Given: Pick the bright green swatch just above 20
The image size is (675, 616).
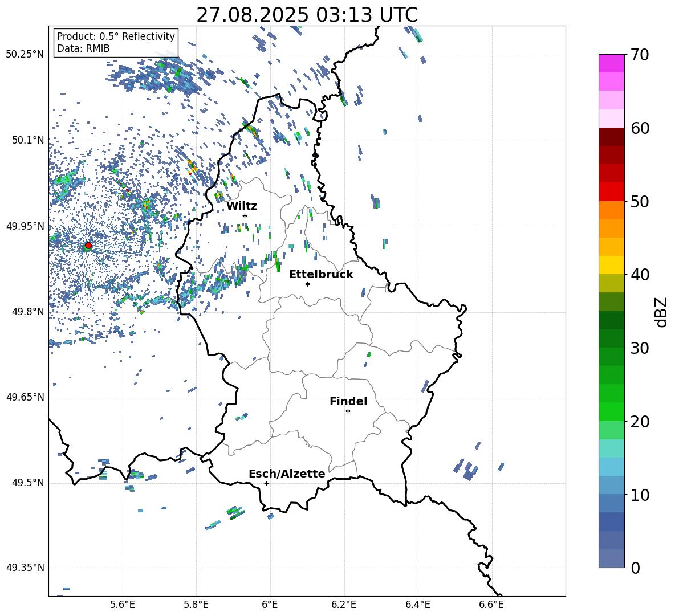Looking at the screenshot, I should click(x=611, y=411).
